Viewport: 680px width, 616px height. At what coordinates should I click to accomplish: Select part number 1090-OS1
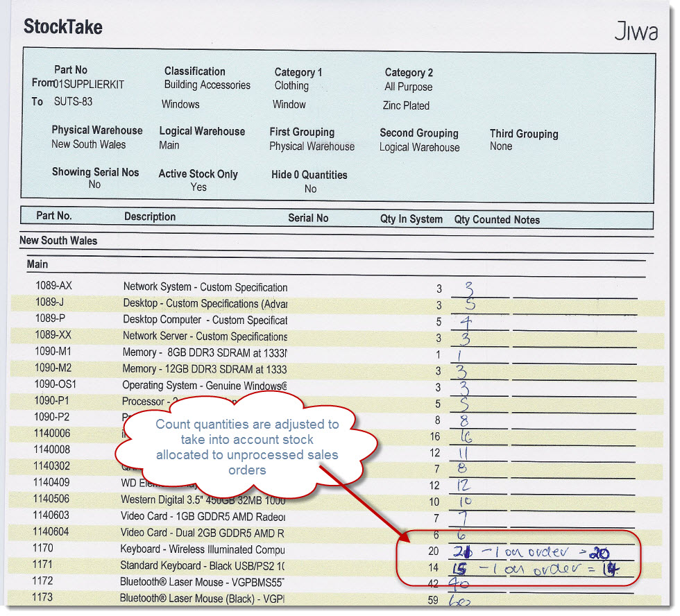click(55, 384)
